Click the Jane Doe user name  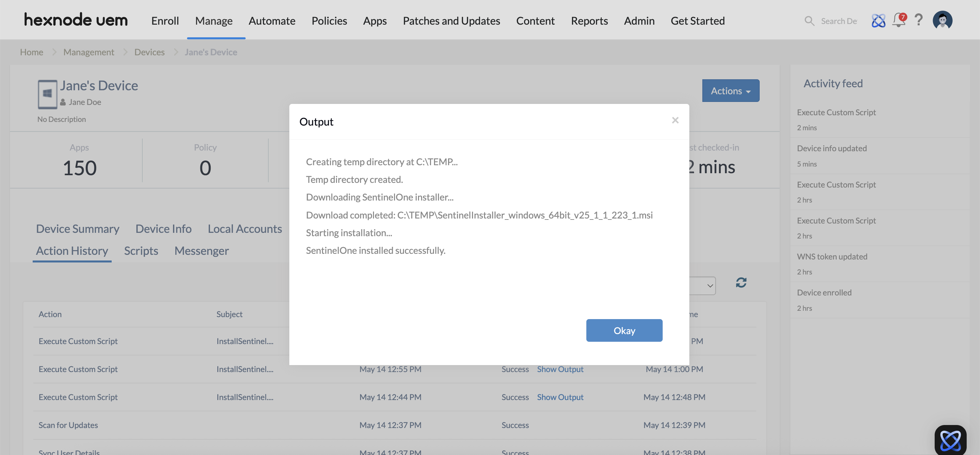point(85,102)
